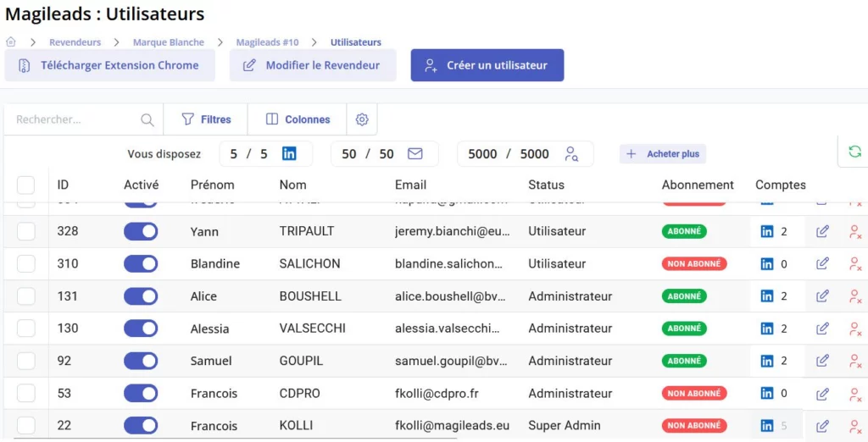The height and width of the screenshot is (442, 868).
Task: Toggle activation for Alessia VALSECCHI
Action: point(141,329)
